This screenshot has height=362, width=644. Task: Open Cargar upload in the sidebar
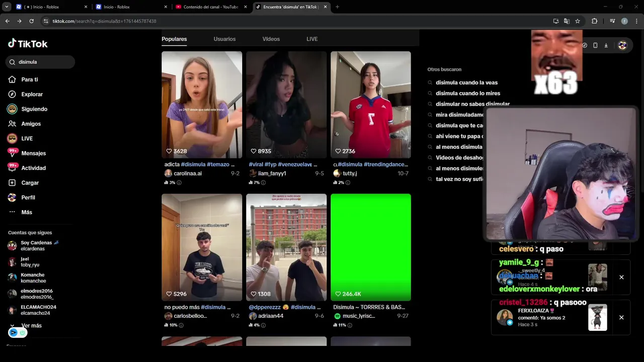click(x=24, y=183)
